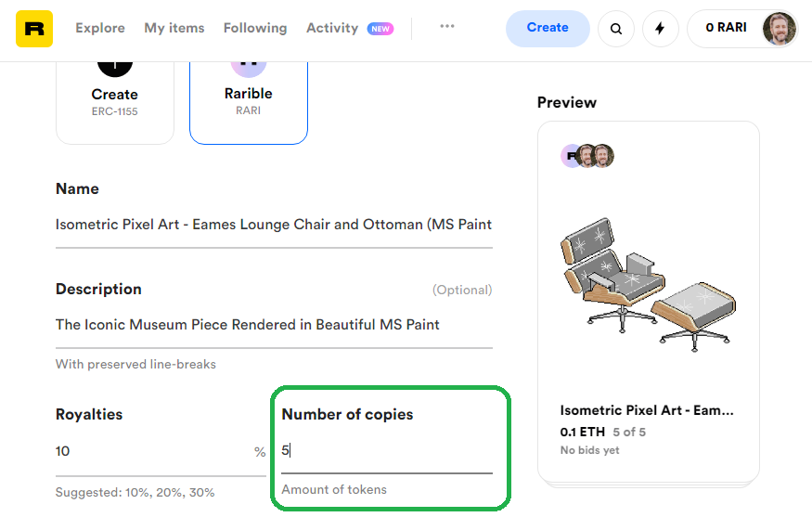Open Activity with NEW badge
Screen dimensions: 812x530
tap(350, 28)
